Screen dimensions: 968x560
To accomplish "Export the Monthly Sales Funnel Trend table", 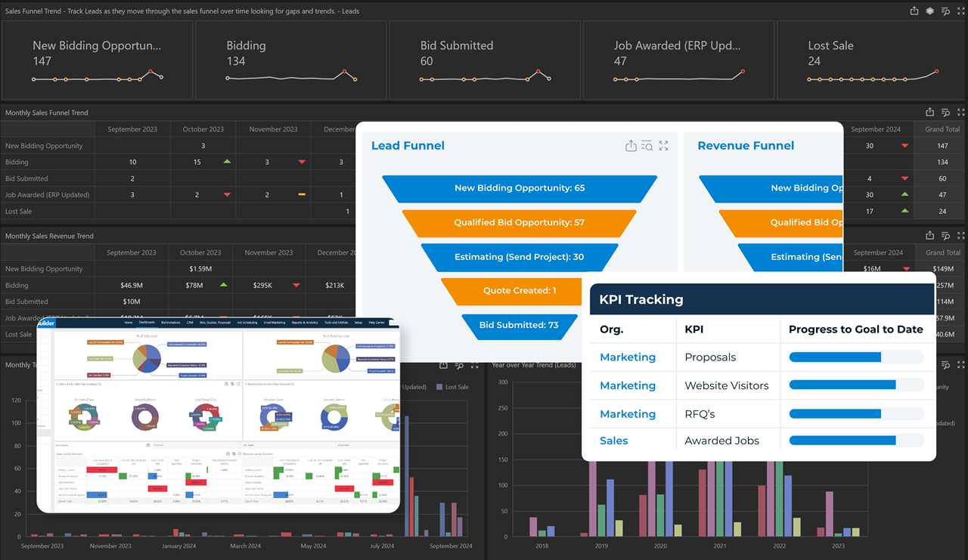I will [x=930, y=113].
